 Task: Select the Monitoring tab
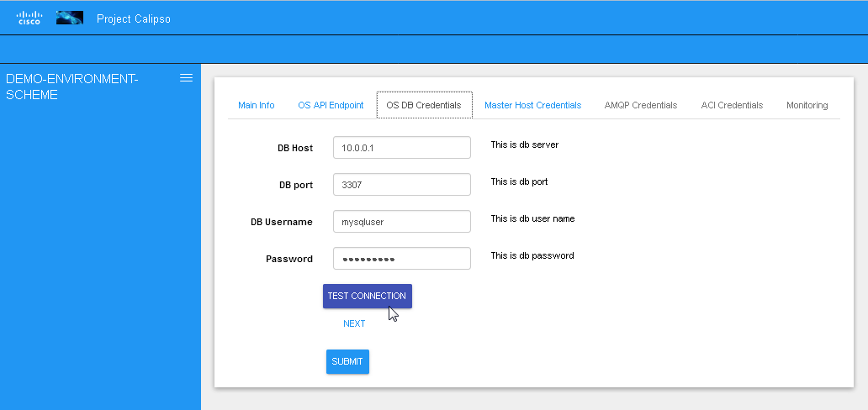[x=807, y=105]
